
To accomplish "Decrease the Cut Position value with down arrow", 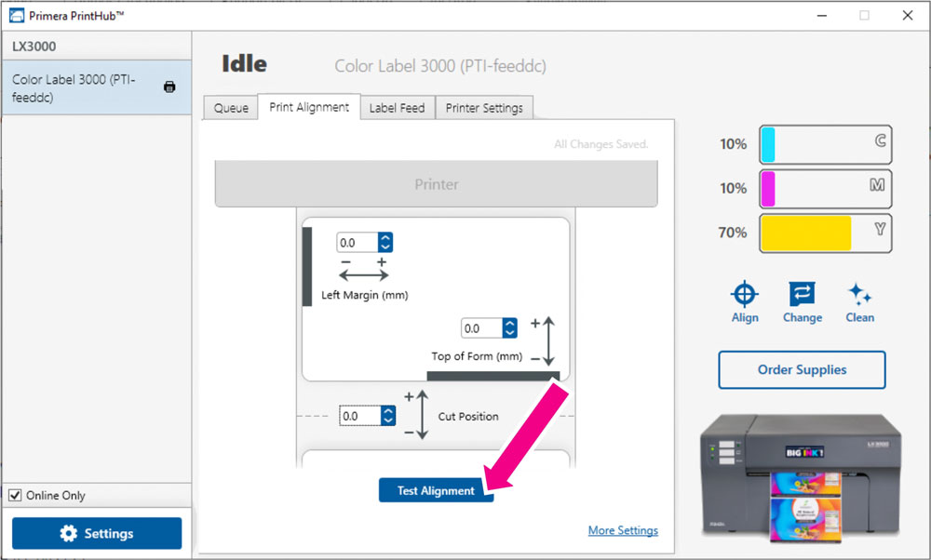I will pos(388,420).
